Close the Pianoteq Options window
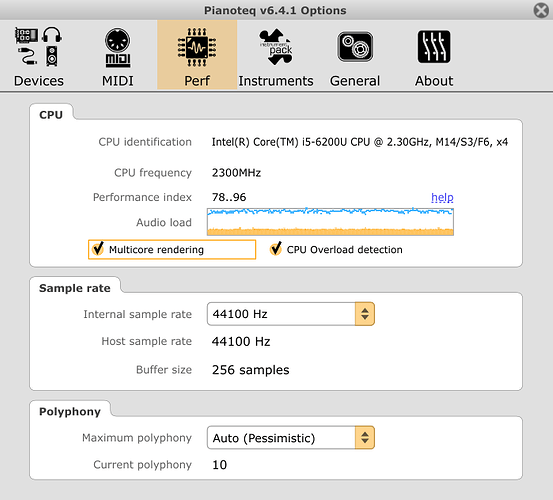The image size is (553, 500). 541,10
